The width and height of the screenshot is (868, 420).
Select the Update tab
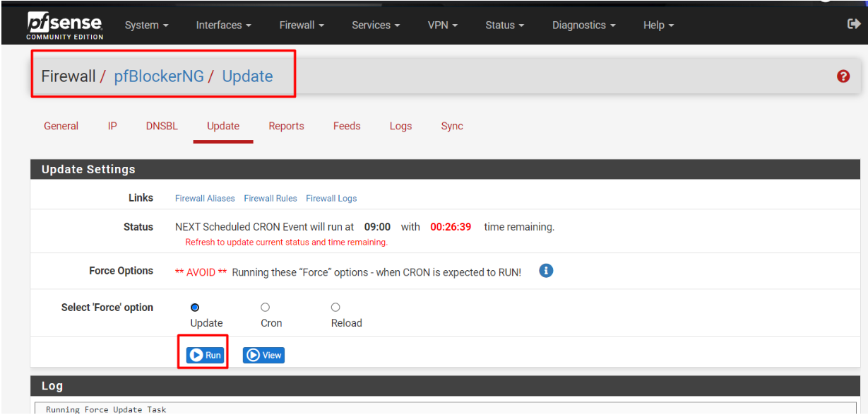pyautogui.click(x=223, y=126)
